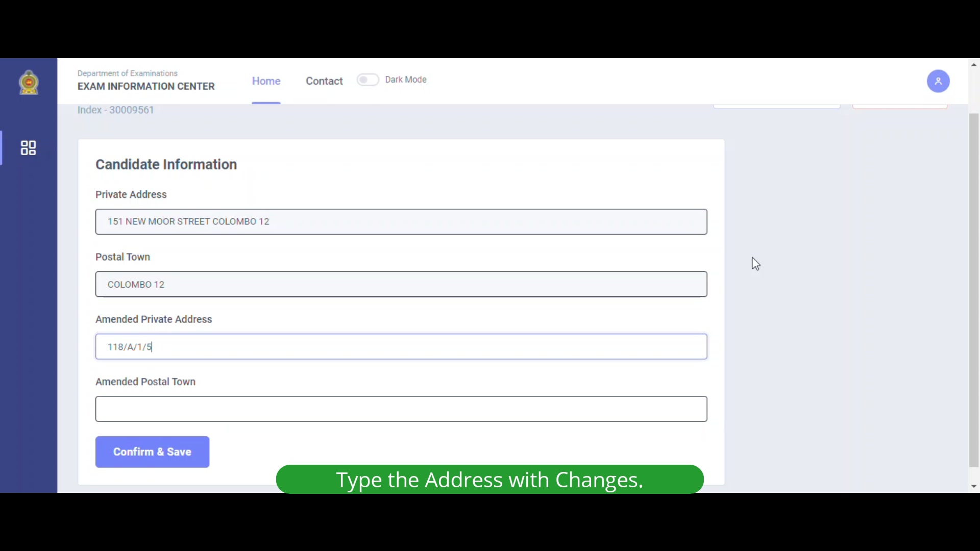Click the Department of Examinations emblem logo
Viewport: 980px width, 551px height.
pos(29,82)
